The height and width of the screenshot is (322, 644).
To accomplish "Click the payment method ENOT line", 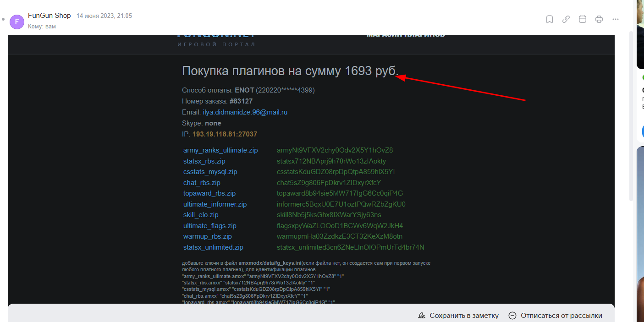I will [248, 90].
